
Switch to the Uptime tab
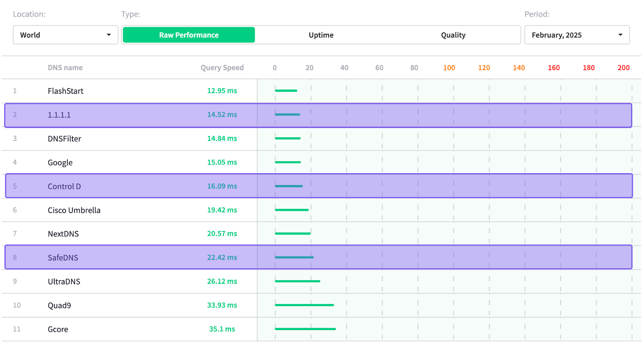coord(321,35)
